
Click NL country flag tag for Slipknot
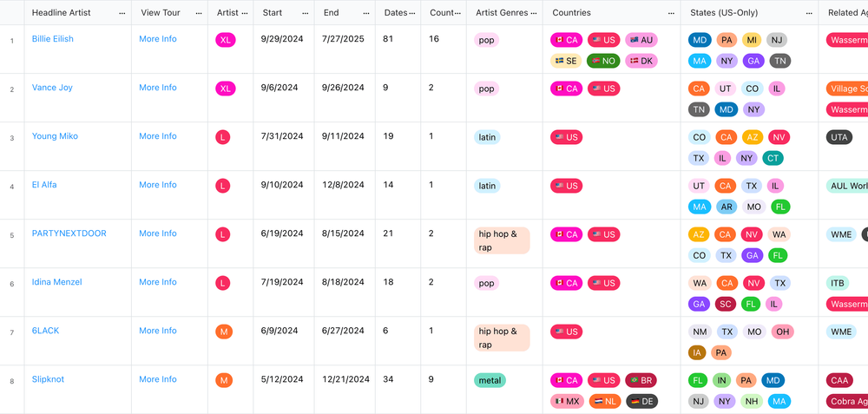(605, 402)
